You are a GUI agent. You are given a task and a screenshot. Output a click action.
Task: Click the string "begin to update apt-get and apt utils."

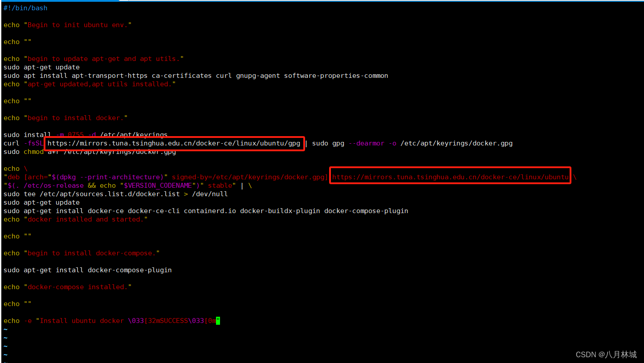coord(104,59)
